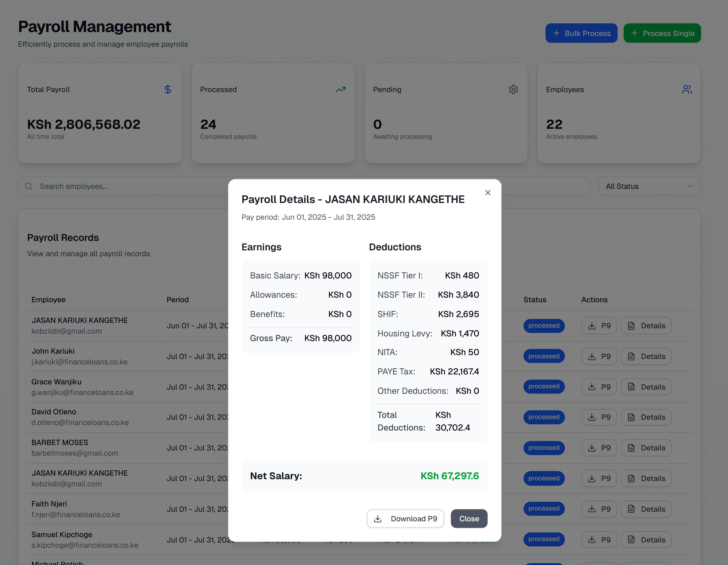Click the Total Payroll amount KSh 2,806,568.02

pyautogui.click(x=84, y=124)
